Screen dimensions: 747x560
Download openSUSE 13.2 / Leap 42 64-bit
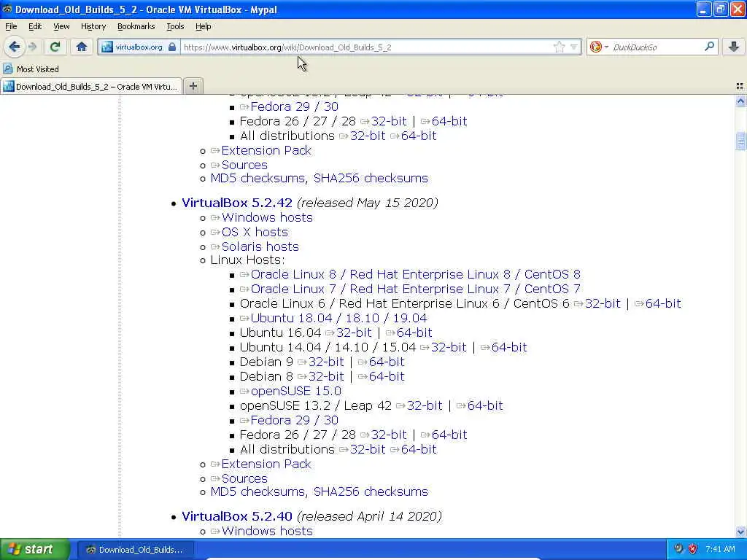485,405
